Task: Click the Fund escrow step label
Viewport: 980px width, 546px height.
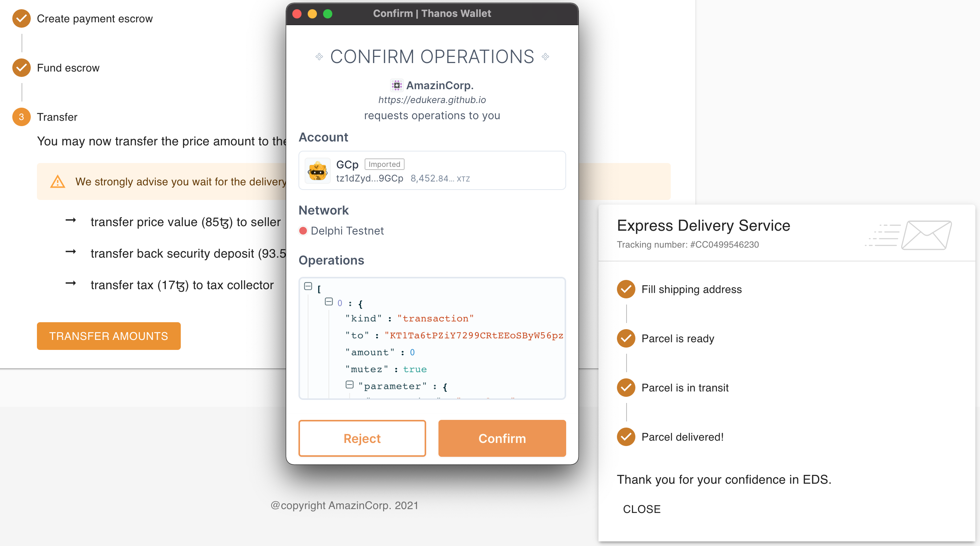Action: (68, 68)
